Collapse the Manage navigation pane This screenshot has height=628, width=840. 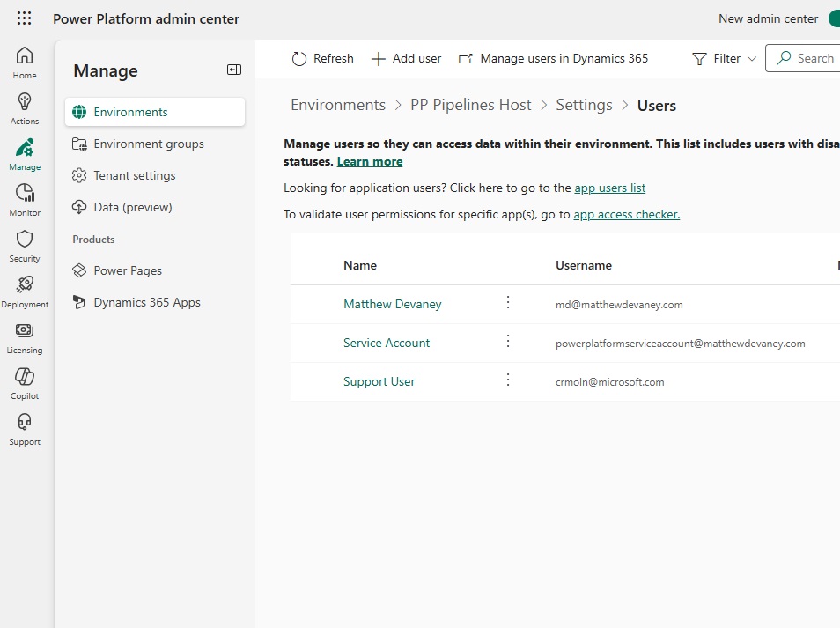point(234,70)
